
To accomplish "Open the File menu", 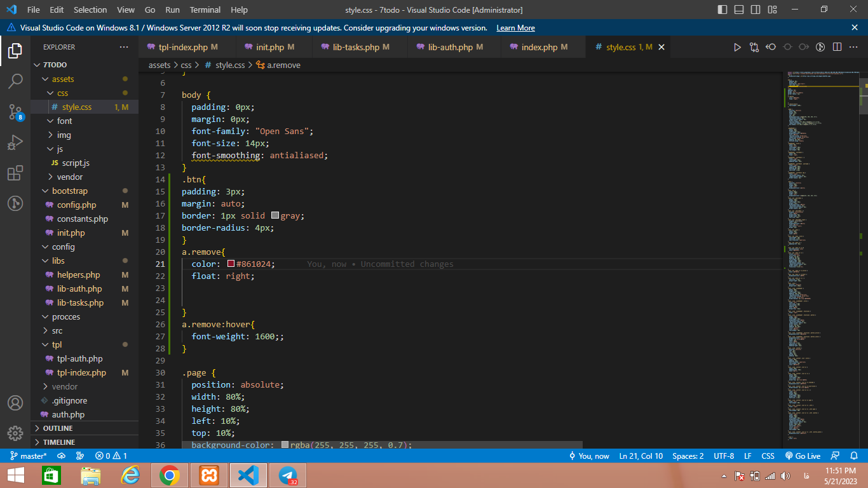I will pos(34,10).
